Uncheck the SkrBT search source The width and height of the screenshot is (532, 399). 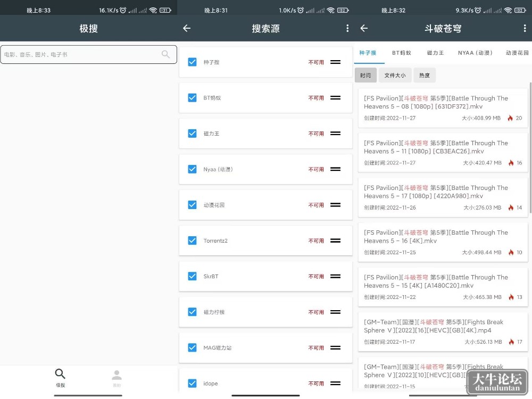(x=193, y=276)
